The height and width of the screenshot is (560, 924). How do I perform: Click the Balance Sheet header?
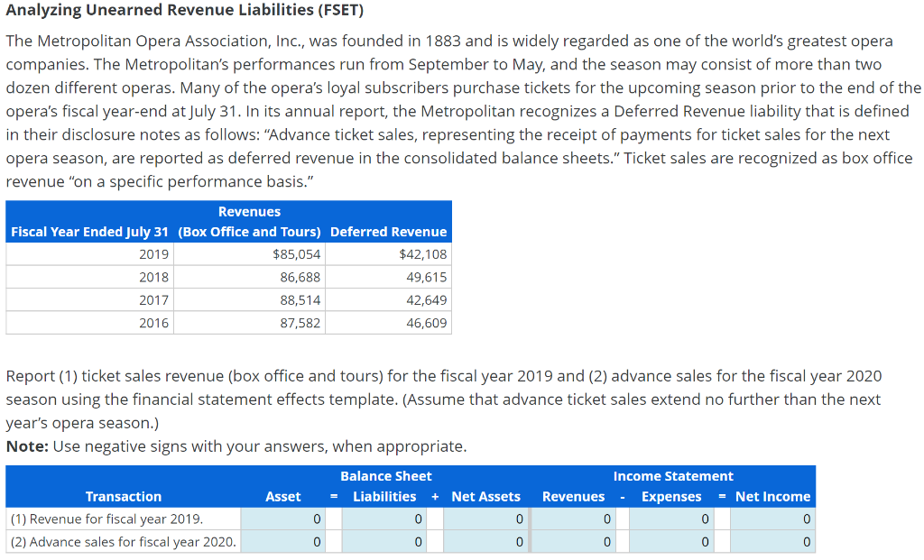coord(386,476)
